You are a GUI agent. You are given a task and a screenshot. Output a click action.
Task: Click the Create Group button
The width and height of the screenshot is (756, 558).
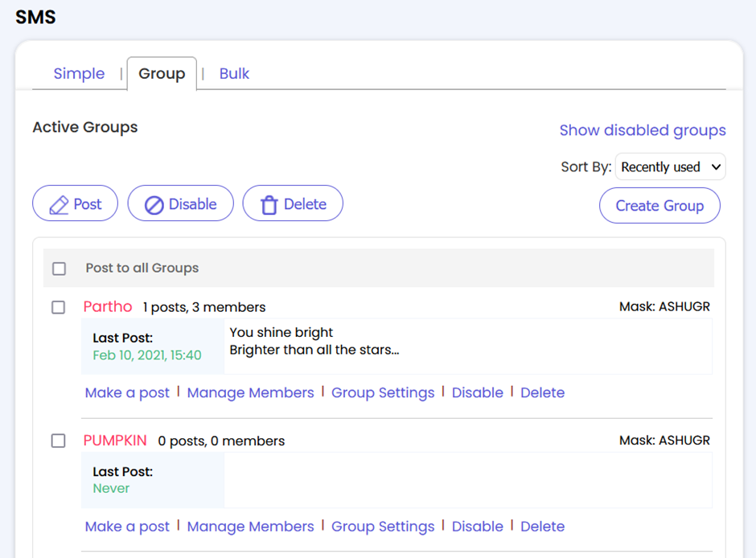[x=659, y=206]
